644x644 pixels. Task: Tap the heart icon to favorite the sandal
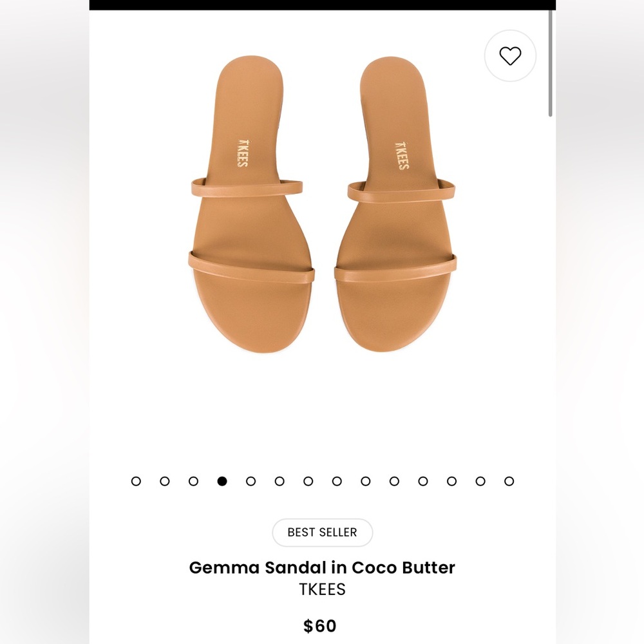510,56
